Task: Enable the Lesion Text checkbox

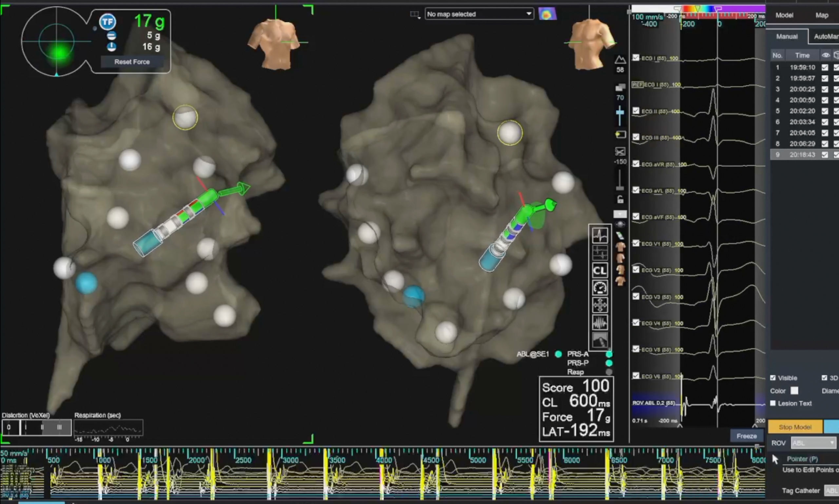Action: (x=773, y=403)
